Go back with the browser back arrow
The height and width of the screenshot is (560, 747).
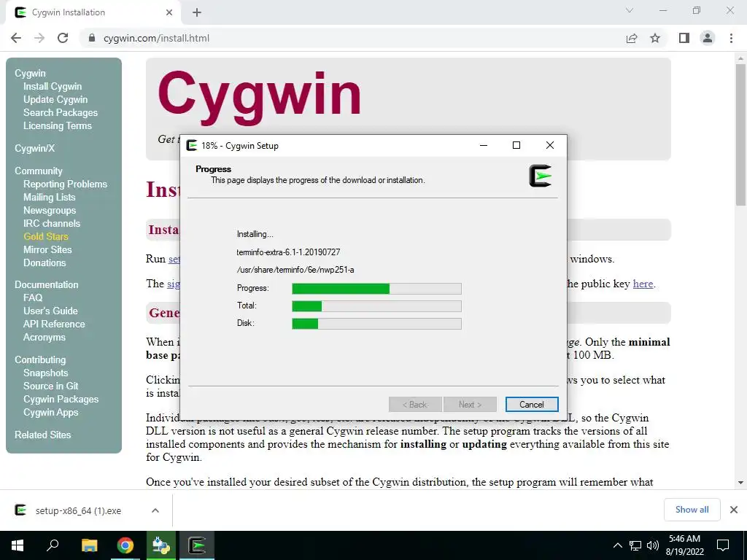click(16, 38)
